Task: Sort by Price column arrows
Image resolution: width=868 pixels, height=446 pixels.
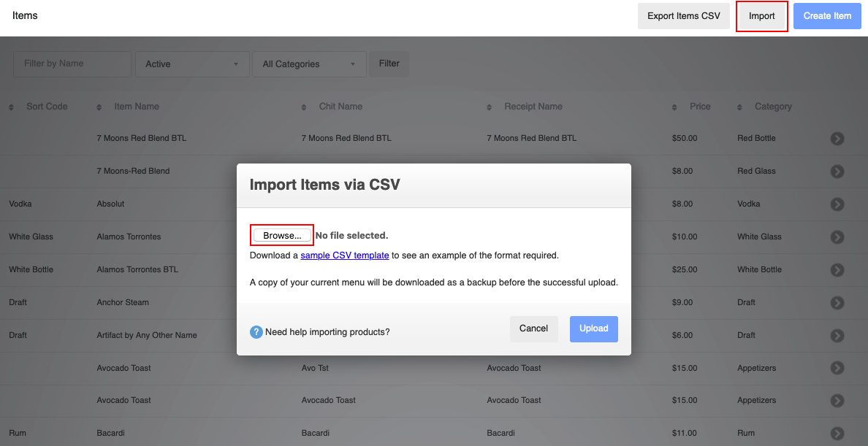Action: (675, 107)
